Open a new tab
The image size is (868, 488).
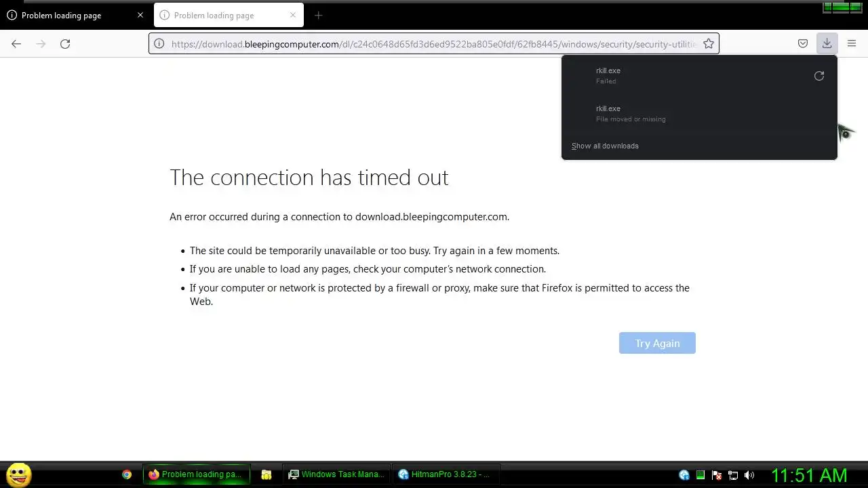(318, 15)
